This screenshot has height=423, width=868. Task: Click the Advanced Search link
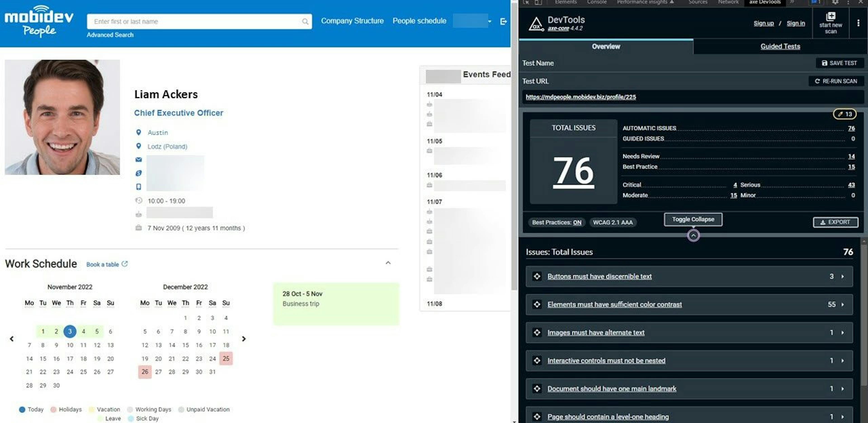(x=108, y=34)
